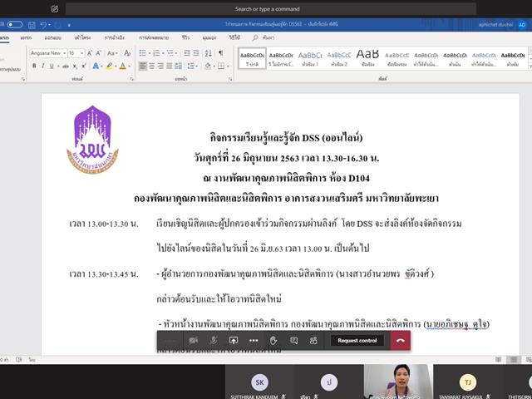Toggle Bold formatting in ribbon

pyautogui.click(x=34, y=66)
